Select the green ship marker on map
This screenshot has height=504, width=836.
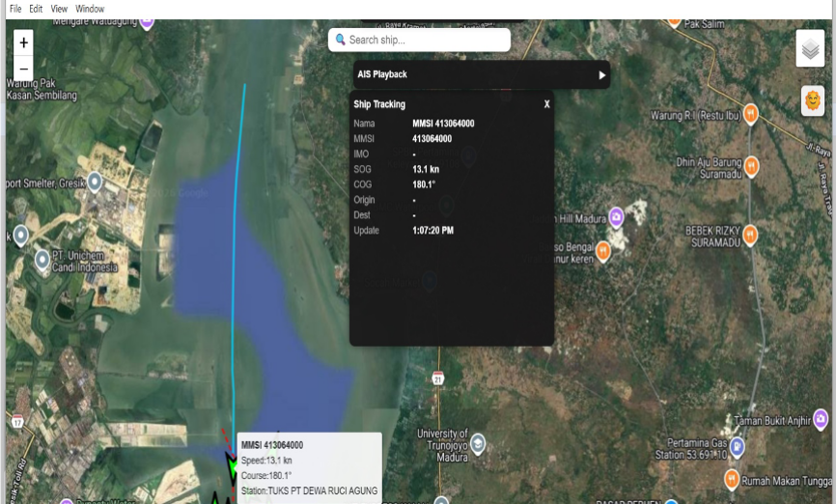[x=233, y=467]
